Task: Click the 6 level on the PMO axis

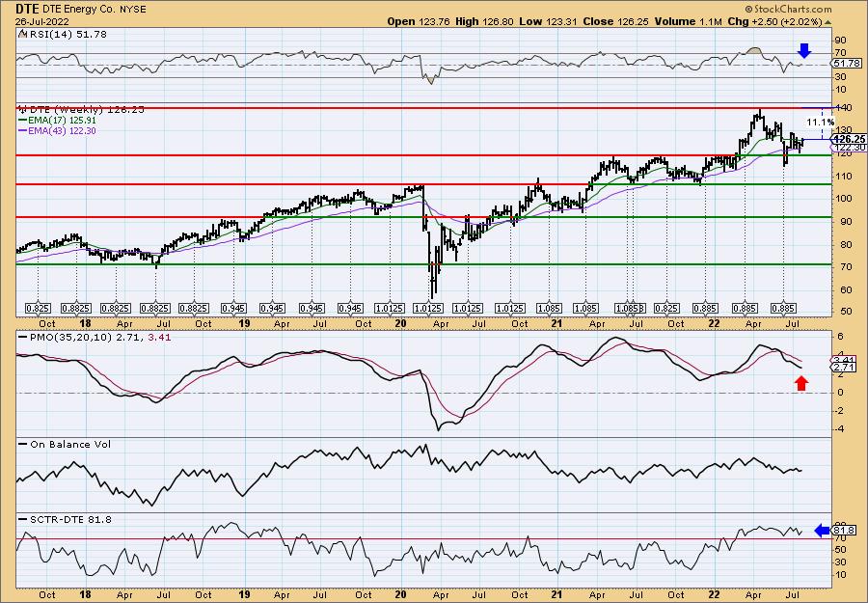Action: [x=839, y=338]
